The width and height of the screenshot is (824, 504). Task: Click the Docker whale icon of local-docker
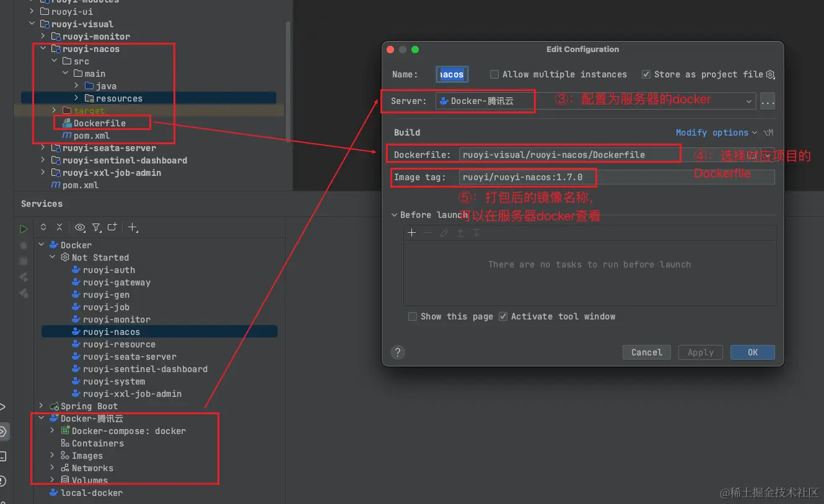pos(54,493)
